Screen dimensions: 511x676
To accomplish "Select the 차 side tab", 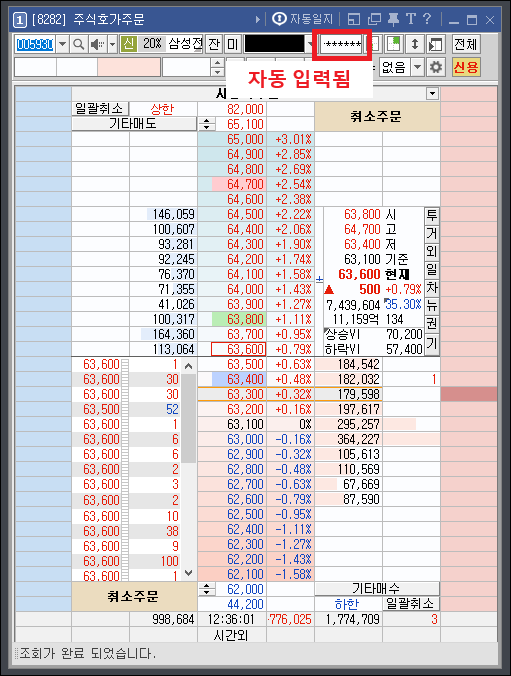I will [x=432, y=288].
